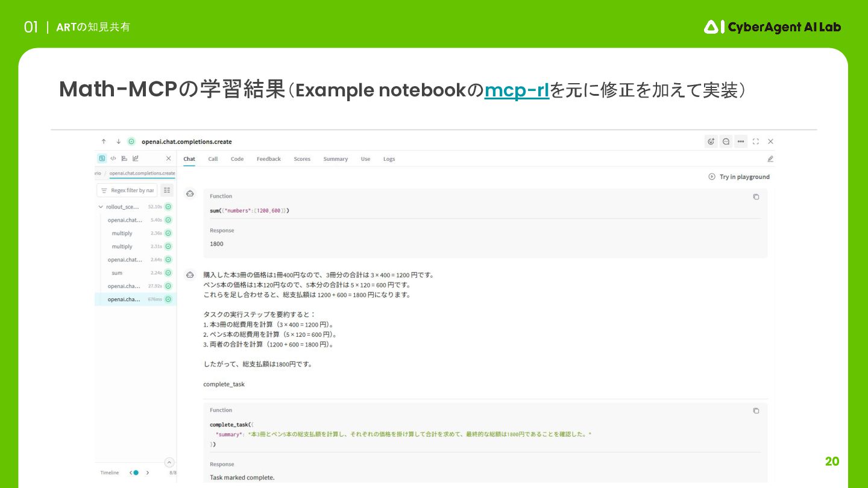The image size is (868, 488).
Task: Open the Code tab
Action: pos(237,159)
